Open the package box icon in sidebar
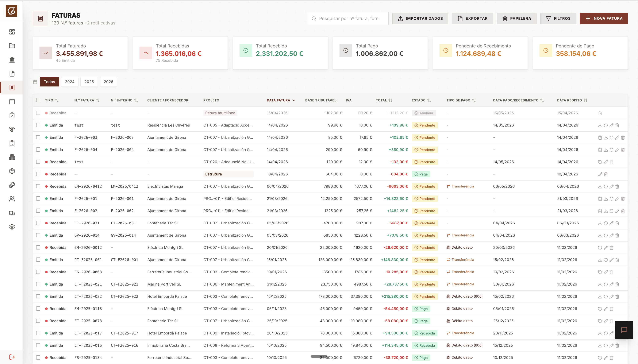The height and width of the screenshot is (364, 638). click(12, 171)
